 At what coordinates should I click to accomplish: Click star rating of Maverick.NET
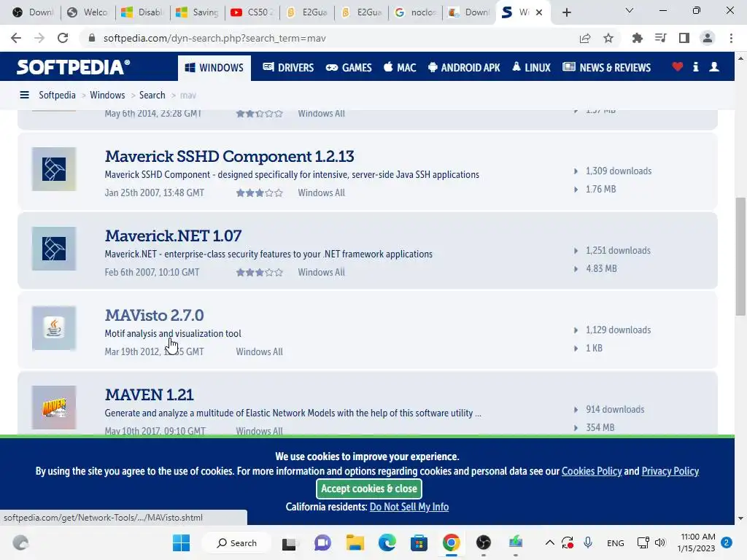[x=260, y=273]
